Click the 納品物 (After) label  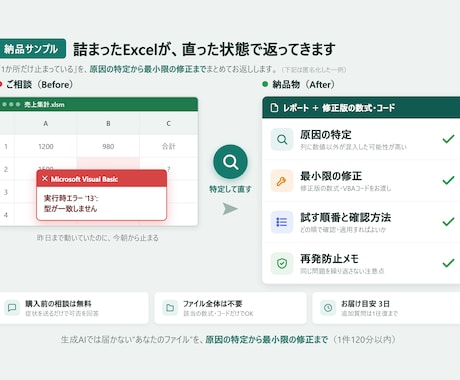coord(303,84)
